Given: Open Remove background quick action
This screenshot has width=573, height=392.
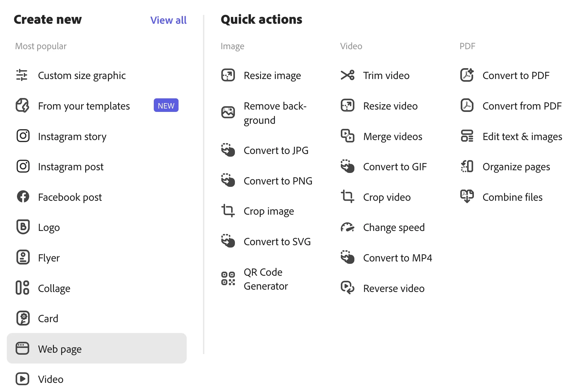Looking at the screenshot, I should [x=275, y=113].
